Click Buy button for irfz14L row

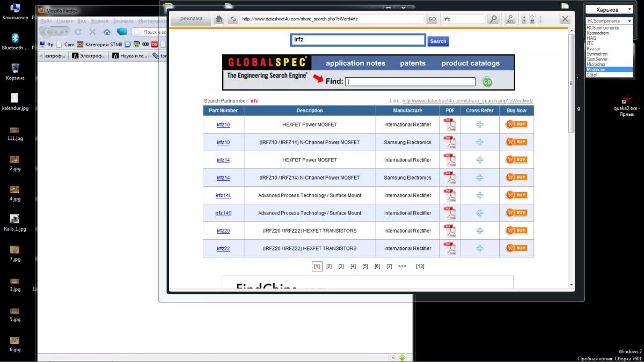coord(516,195)
